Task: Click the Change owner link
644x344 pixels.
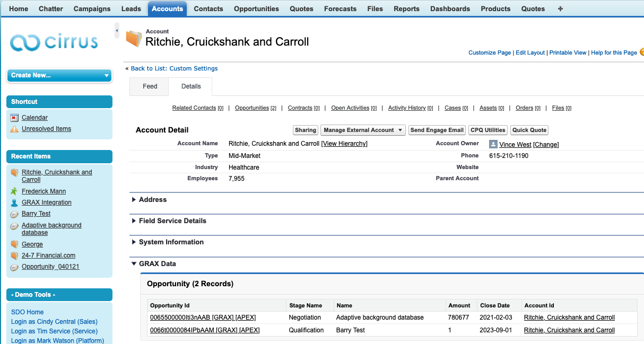Action: [546, 145]
